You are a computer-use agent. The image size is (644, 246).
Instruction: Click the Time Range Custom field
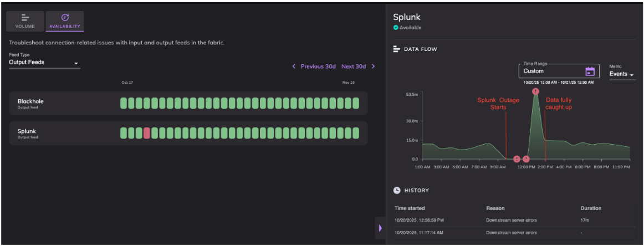point(559,71)
